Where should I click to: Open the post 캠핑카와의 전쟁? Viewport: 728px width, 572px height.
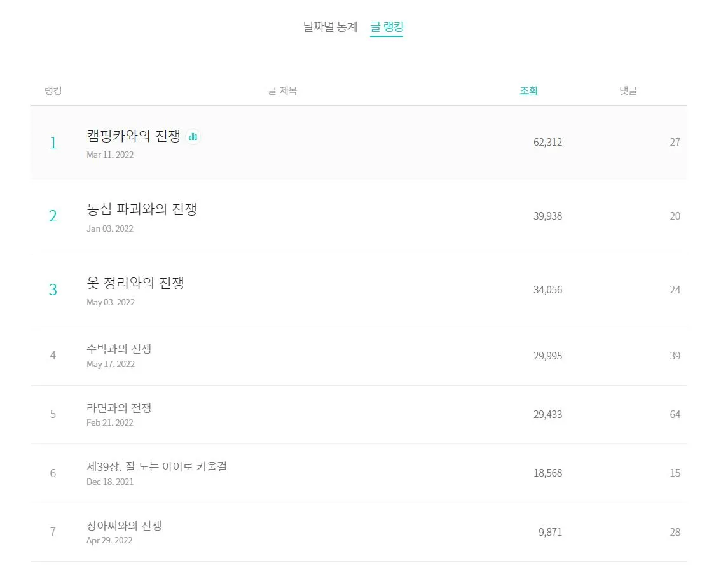pos(134,136)
